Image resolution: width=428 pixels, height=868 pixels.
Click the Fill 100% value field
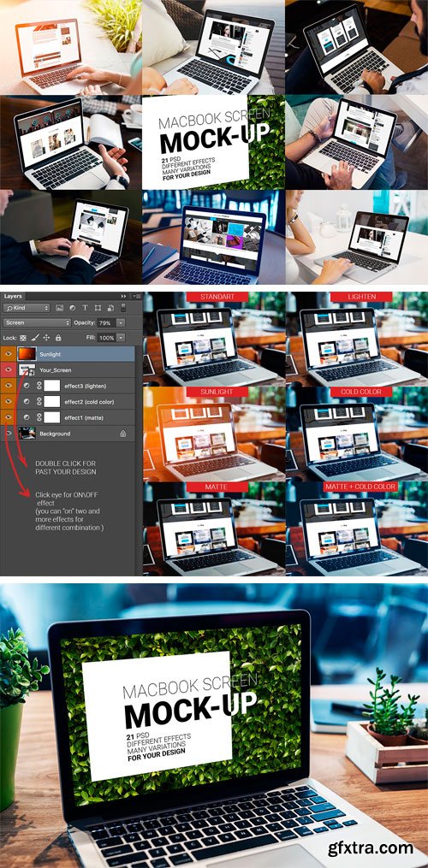pos(106,338)
